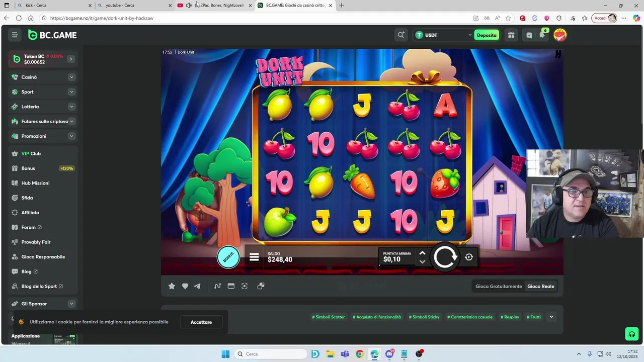Filter by Simboli Scatter tag
644x362 pixels.
pos(329,317)
